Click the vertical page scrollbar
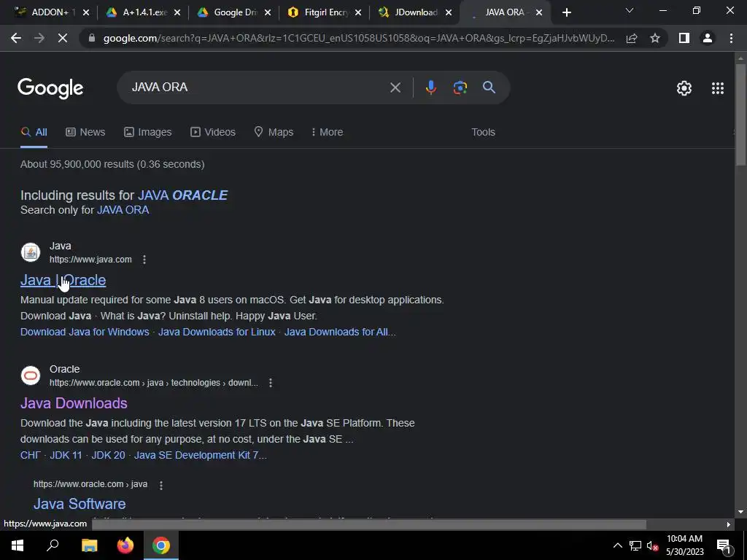This screenshot has width=747, height=560. [740, 114]
